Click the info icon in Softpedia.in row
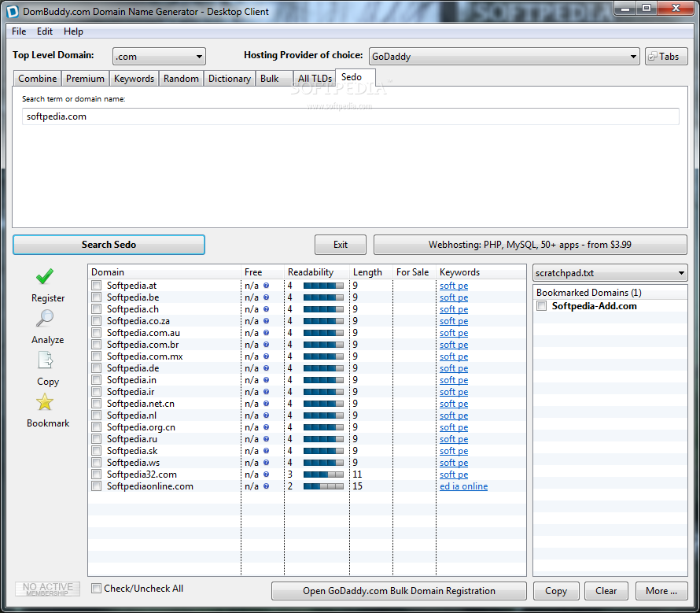 click(x=266, y=380)
